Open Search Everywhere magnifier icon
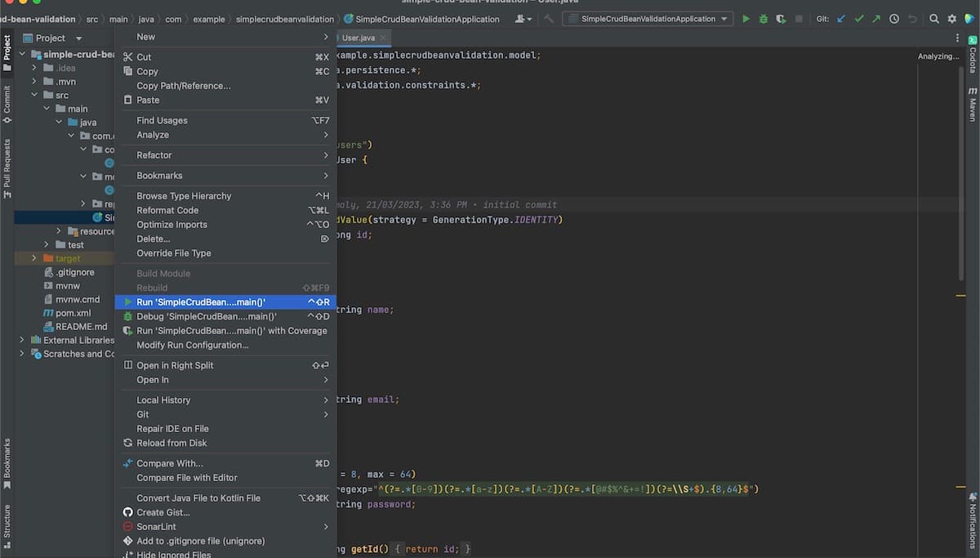 point(934,18)
